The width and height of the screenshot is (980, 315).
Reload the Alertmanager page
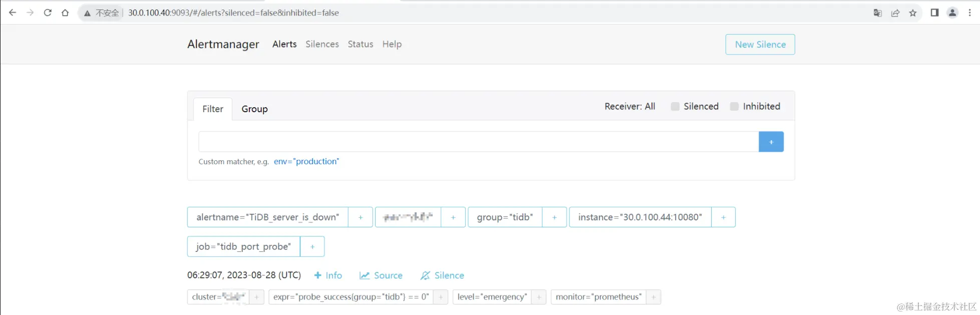pos(48,13)
